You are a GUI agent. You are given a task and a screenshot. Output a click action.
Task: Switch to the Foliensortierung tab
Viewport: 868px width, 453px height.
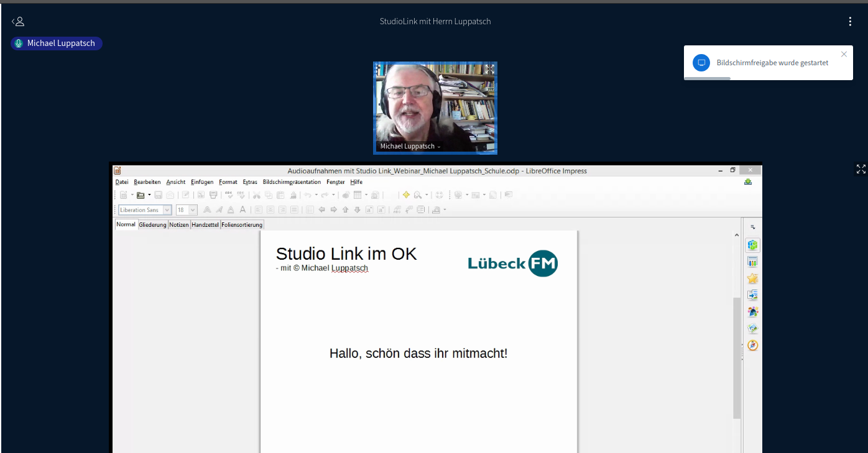242,224
